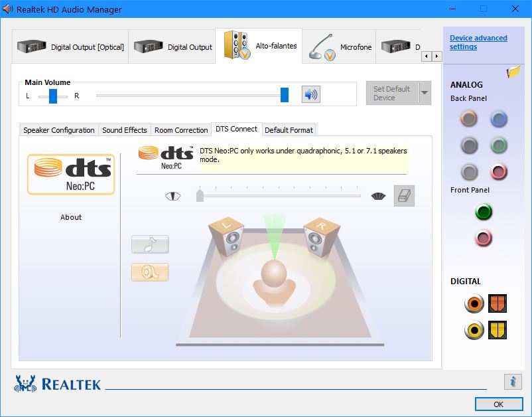Click the pink back panel jack
Viewport: 532px width, 417px height.
[498, 171]
